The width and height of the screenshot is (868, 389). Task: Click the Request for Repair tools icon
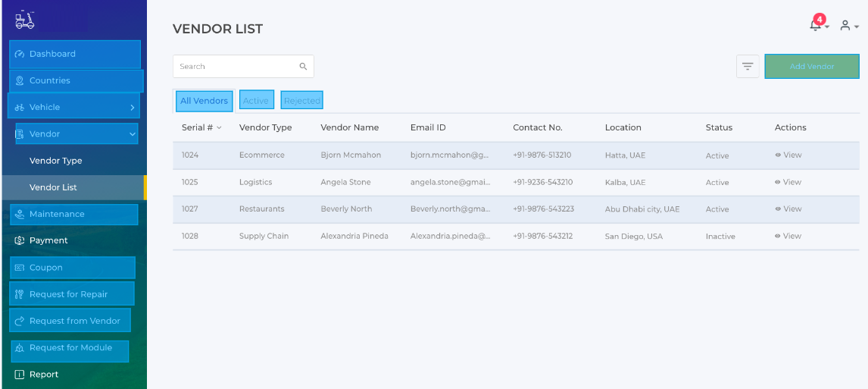click(20, 294)
